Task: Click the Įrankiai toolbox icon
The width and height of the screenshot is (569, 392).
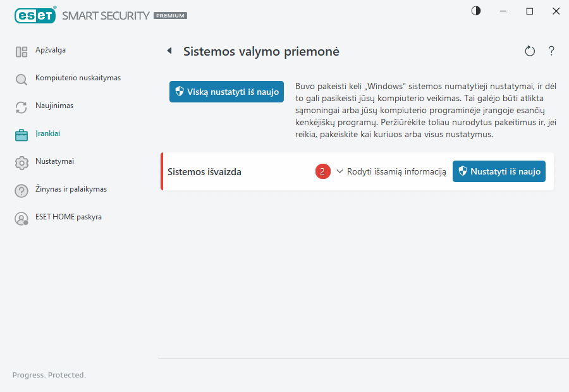Action: pyautogui.click(x=21, y=135)
